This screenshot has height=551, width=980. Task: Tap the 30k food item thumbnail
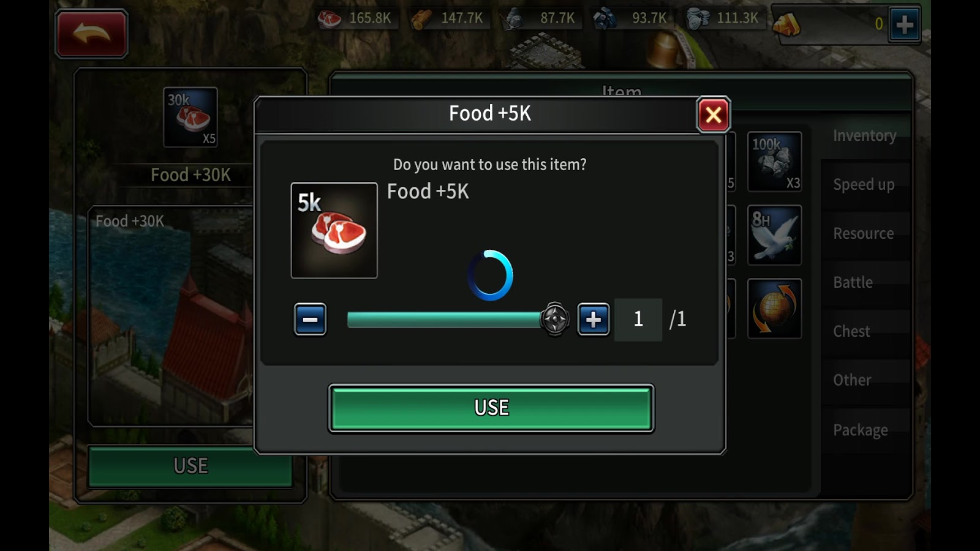click(190, 118)
